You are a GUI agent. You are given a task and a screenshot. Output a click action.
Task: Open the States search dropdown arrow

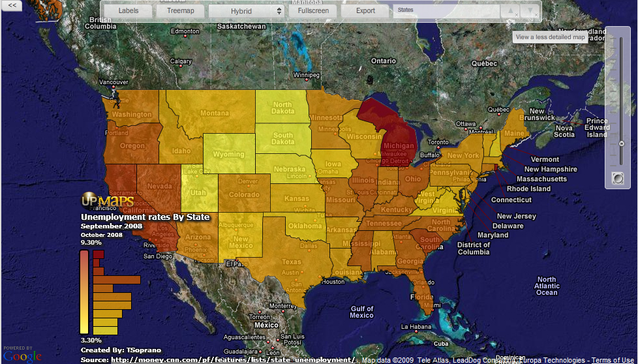(x=530, y=11)
